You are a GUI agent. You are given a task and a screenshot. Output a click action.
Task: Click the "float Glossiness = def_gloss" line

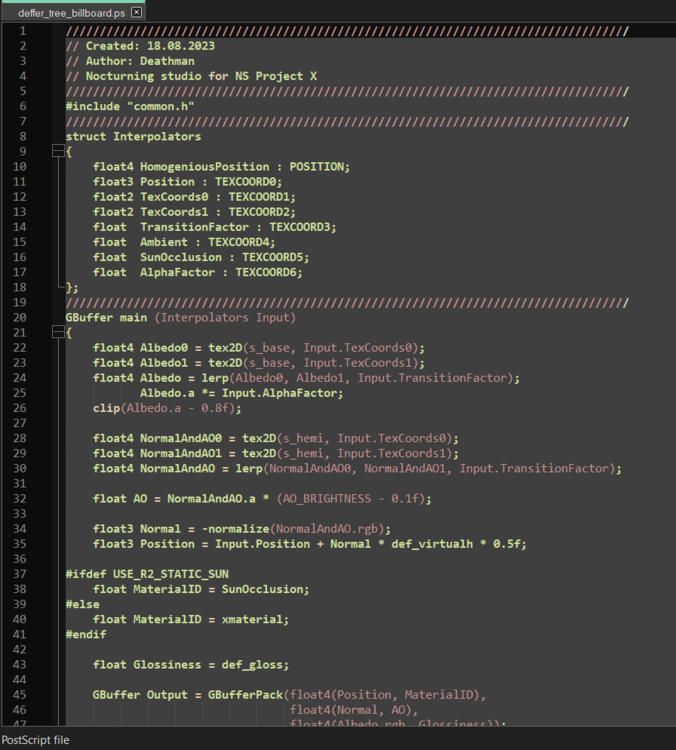[190, 664]
